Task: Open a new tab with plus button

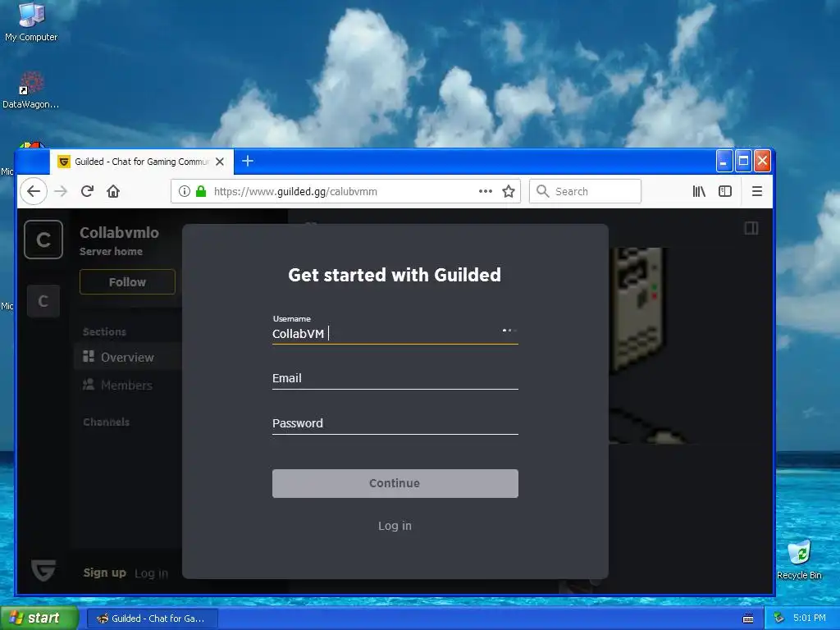Action: click(x=248, y=161)
